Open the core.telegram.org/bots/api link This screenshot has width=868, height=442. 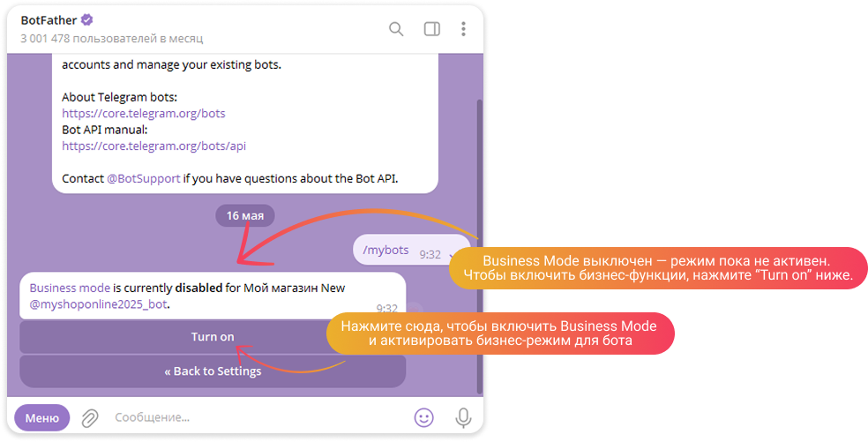point(153,146)
